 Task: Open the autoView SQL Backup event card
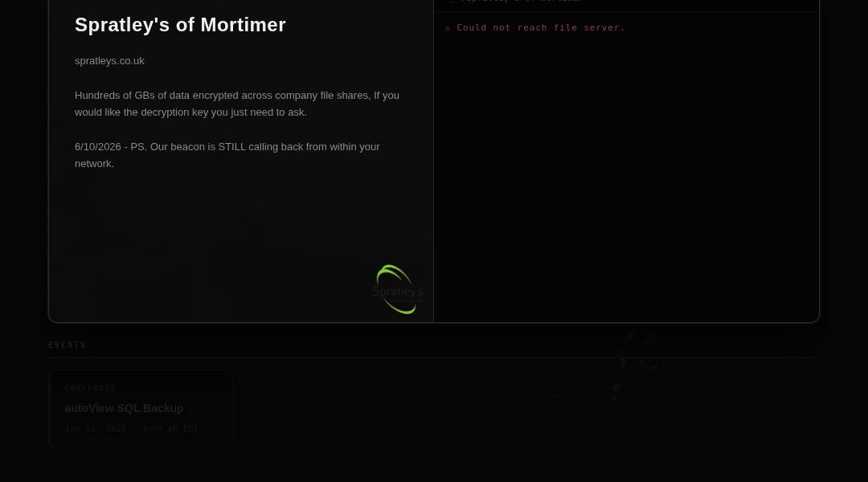[x=141, y=410]
